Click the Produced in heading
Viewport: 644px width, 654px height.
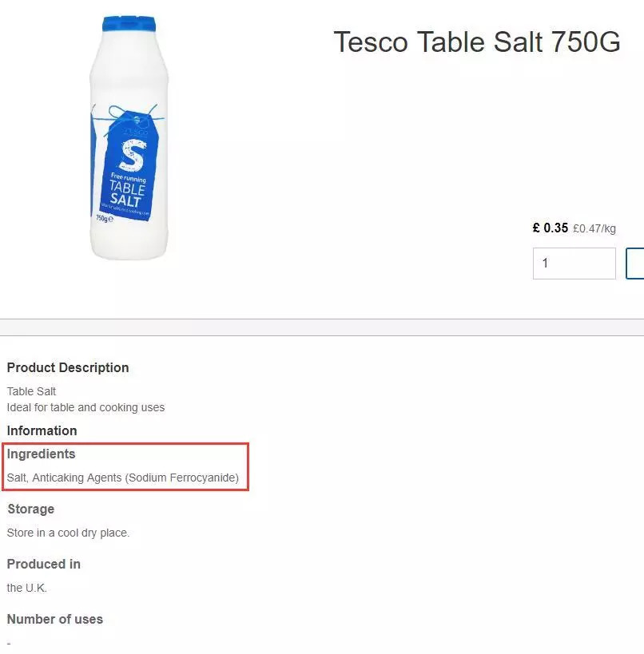[x=44, y=565]
